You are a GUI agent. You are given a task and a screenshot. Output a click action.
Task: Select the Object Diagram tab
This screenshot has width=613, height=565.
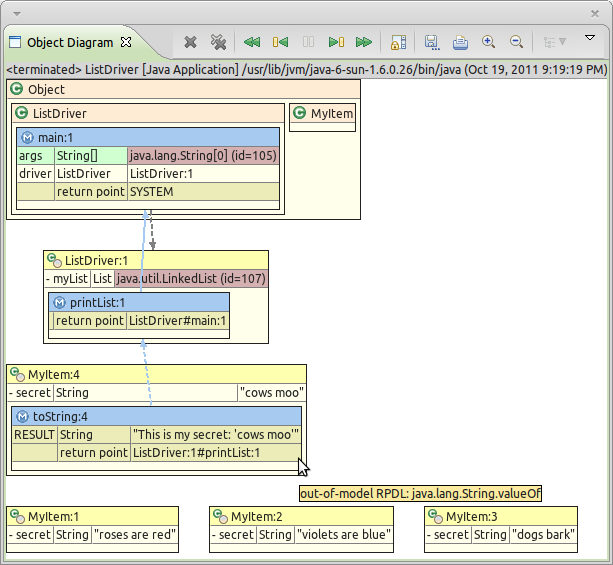71,43
